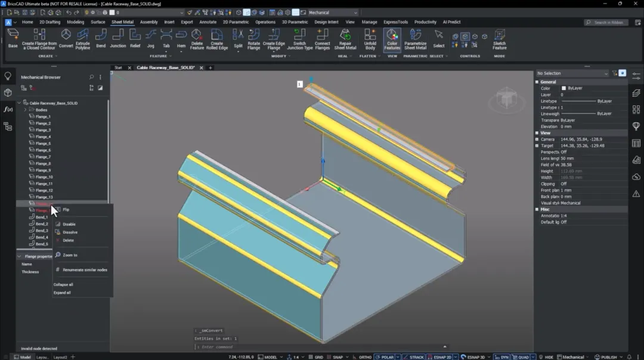Select the Unfold Body tool
Viewport: 644px width, 360px height.
pos(370,39)
